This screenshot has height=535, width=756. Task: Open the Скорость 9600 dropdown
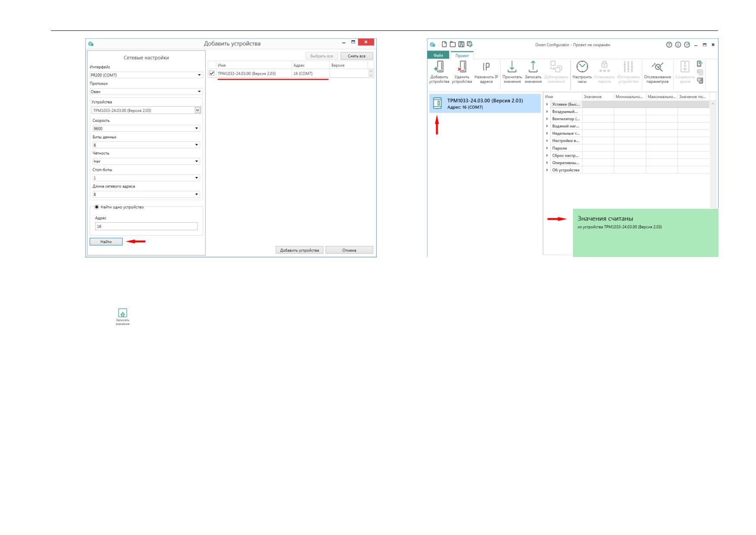pos(146,129)
